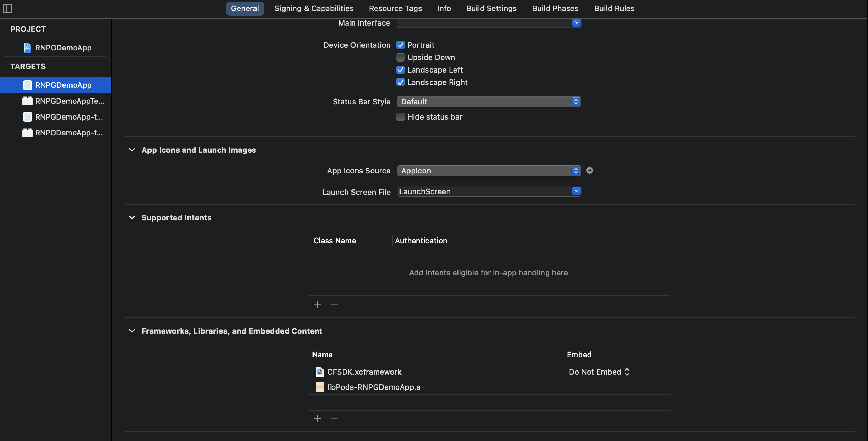Click the TARGETS section header
Viewport: 868px width, 441px height.
tap(28, 66)
